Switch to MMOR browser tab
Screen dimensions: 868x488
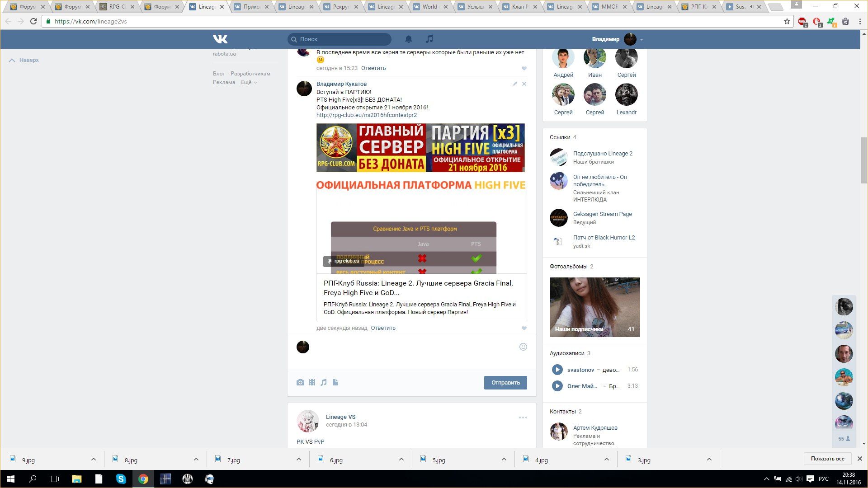click(609, 7)
